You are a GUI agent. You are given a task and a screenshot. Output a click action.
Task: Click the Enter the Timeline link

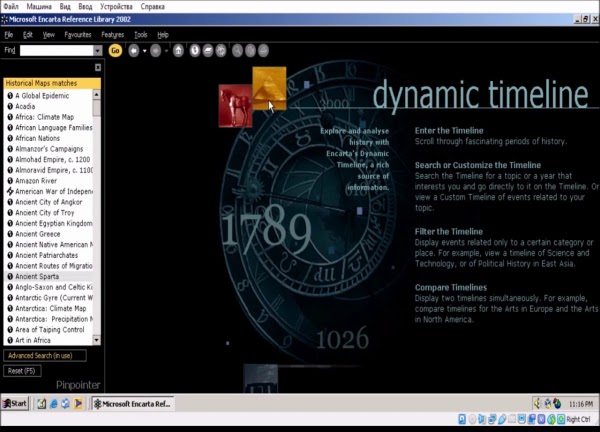tap(449, 130)
